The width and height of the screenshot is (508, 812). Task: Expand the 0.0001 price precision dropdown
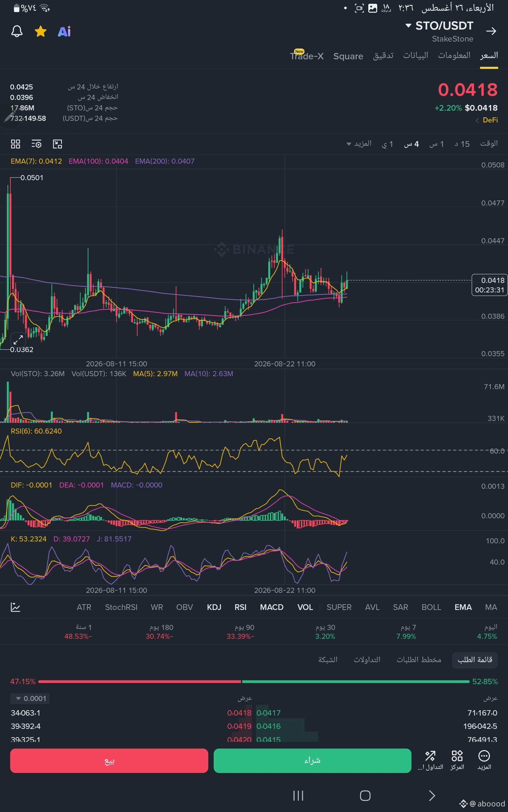(x=30, y=698)
